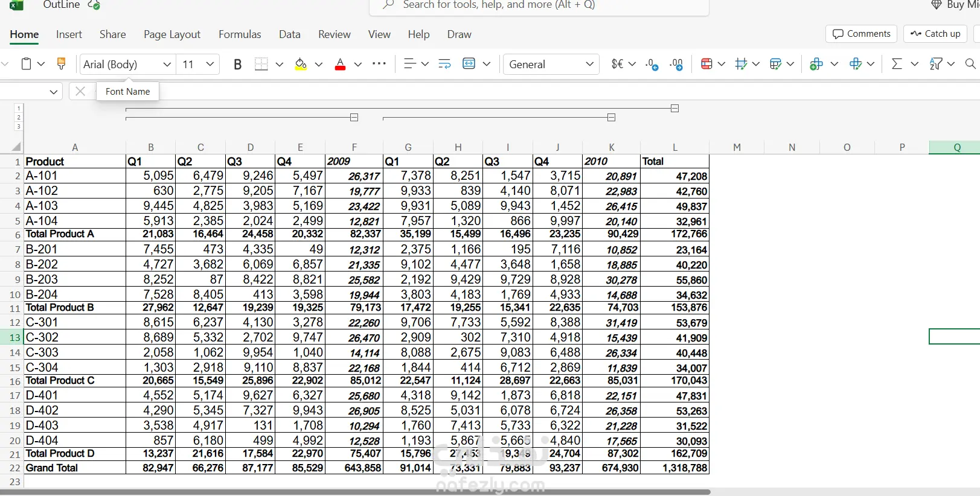The width and height of the screenshot is (980, 496).
Task: Open the Review tab
Action: [x=335, y=34]
